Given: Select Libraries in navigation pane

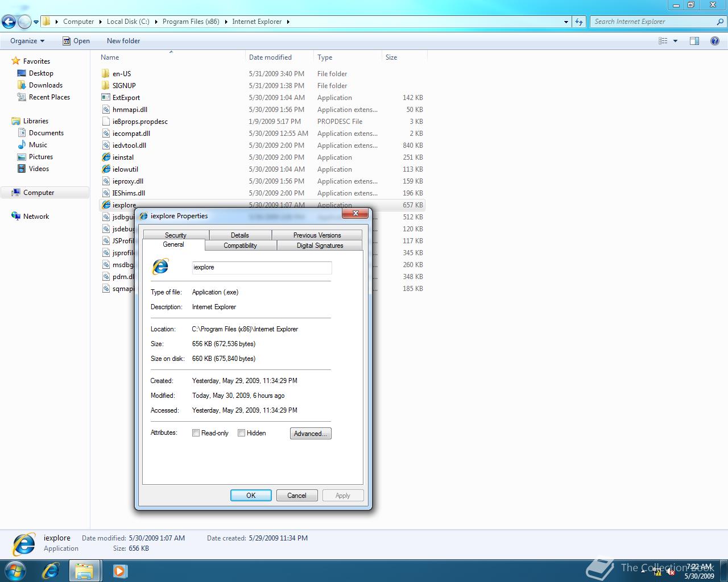Looking at the screenshot, I should click(35, 121).
